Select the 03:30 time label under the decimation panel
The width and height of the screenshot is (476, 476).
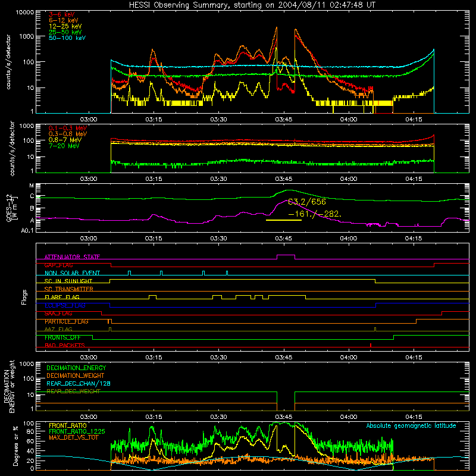(218, 417)
